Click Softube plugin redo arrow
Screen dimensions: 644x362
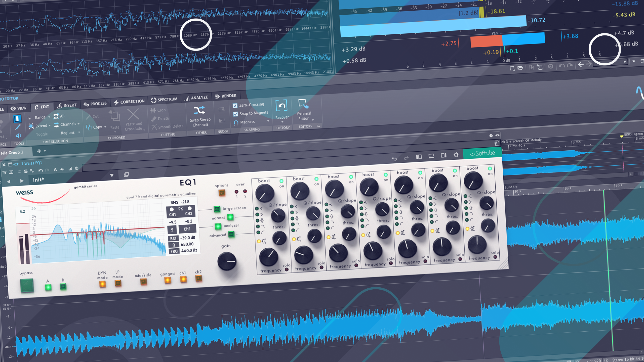pos(406,158)
